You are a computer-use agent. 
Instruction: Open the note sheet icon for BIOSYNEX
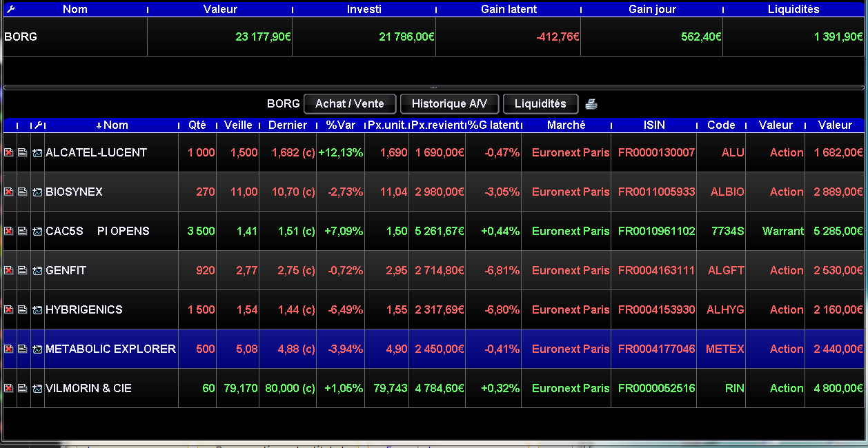[x=23, y=192]
